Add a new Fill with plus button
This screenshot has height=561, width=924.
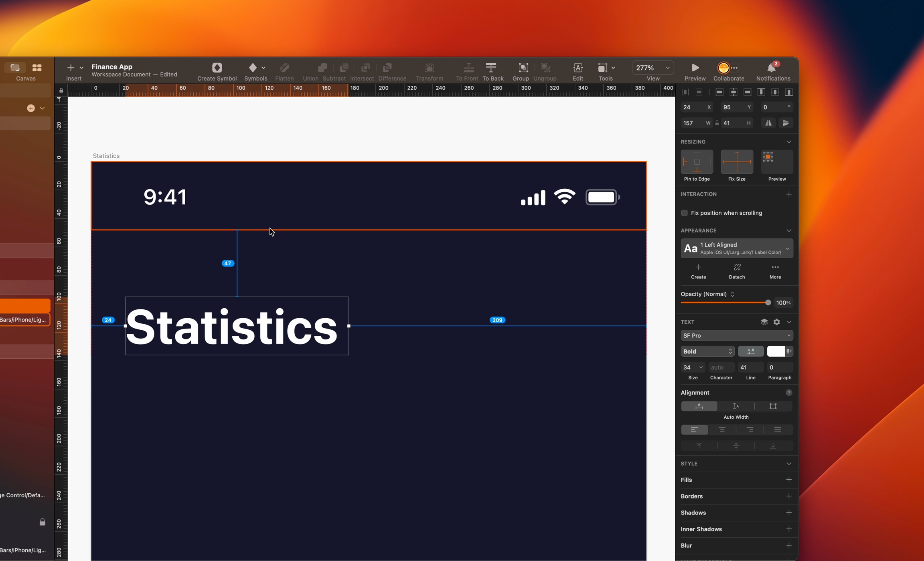coord(788,480)
